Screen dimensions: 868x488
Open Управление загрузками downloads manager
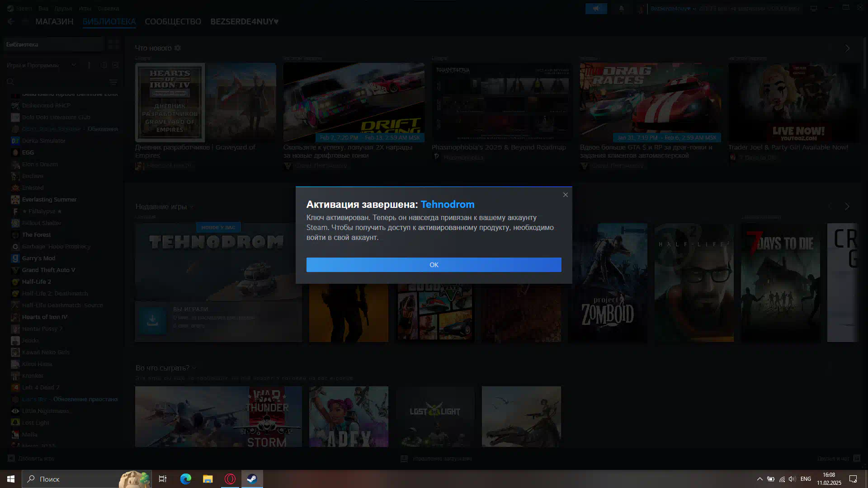point(436,459)
